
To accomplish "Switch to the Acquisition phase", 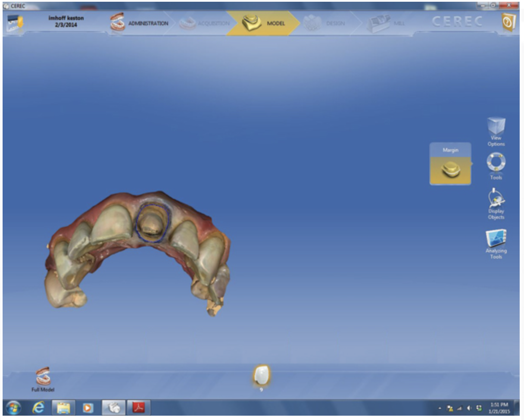I will point(205,23).
